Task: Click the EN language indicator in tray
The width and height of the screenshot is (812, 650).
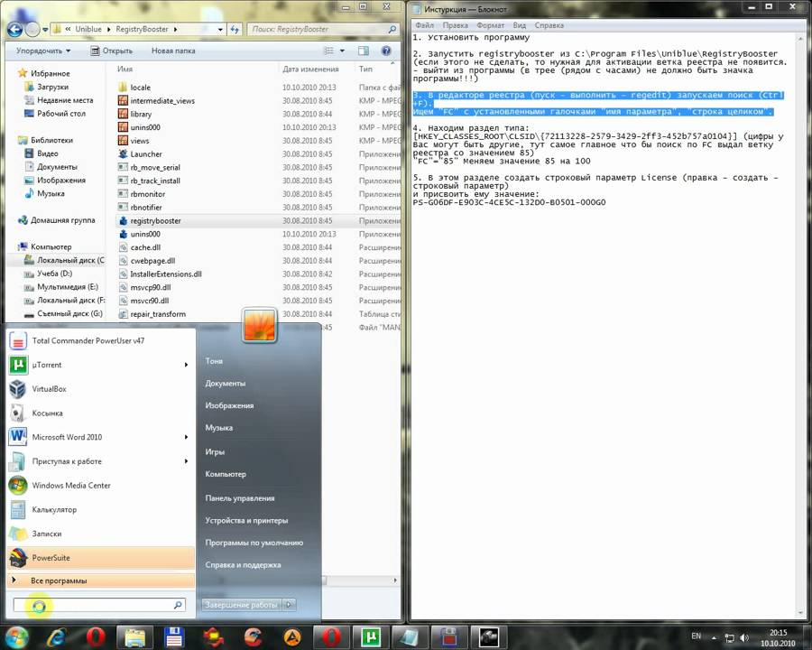Action: point(696,636)
